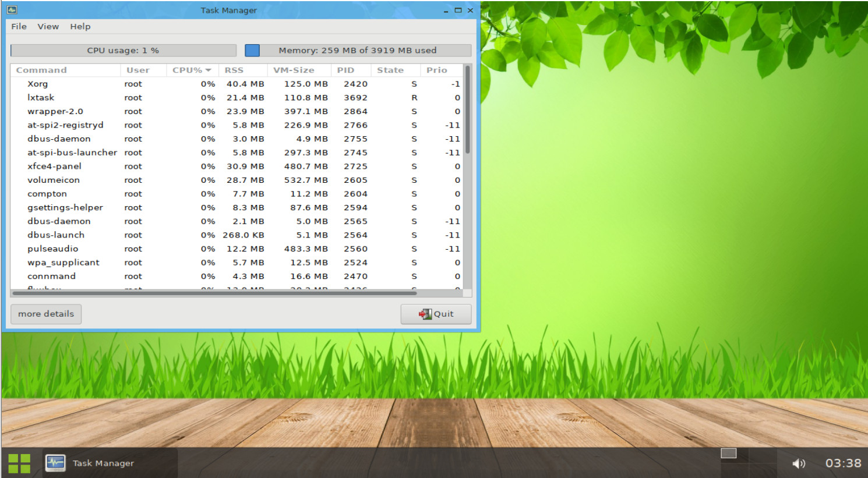Select the wrapper-2.0 process
868x478 pixels.
point(237,111)
